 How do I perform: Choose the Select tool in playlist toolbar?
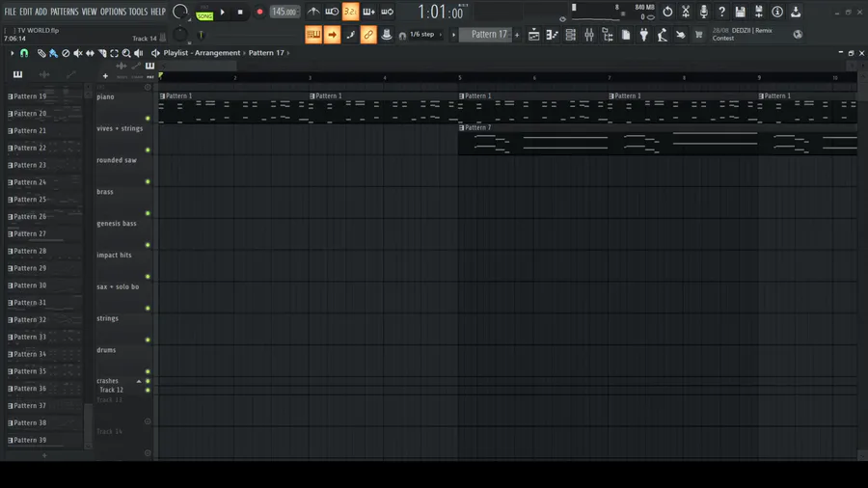(114, 53)
